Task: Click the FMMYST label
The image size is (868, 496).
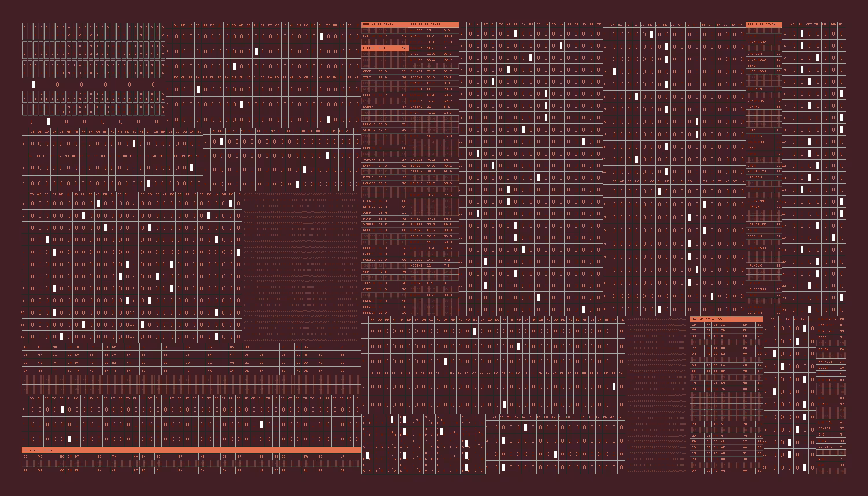Action: click(x=416, y=71)
